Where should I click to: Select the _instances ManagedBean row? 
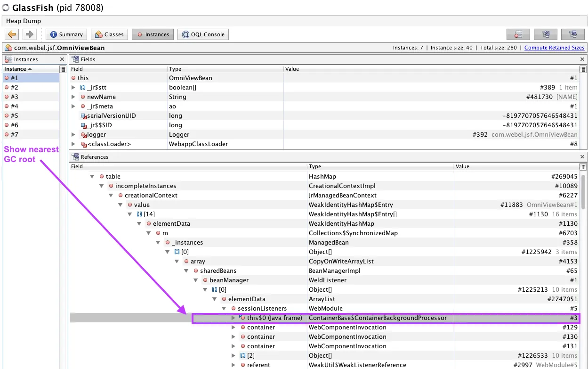click(324, 242)
